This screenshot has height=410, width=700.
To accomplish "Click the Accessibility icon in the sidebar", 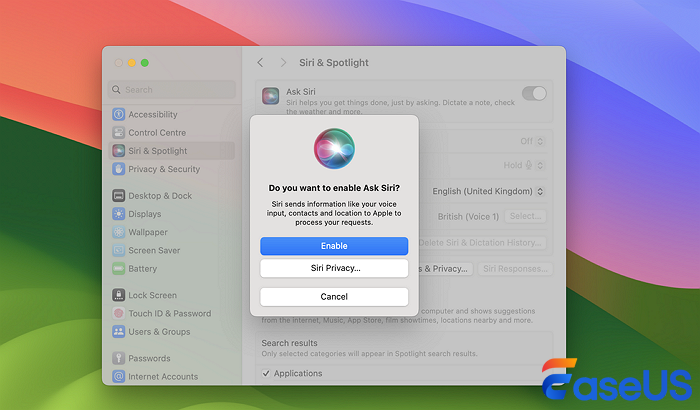I will click(x=118, y=114).
